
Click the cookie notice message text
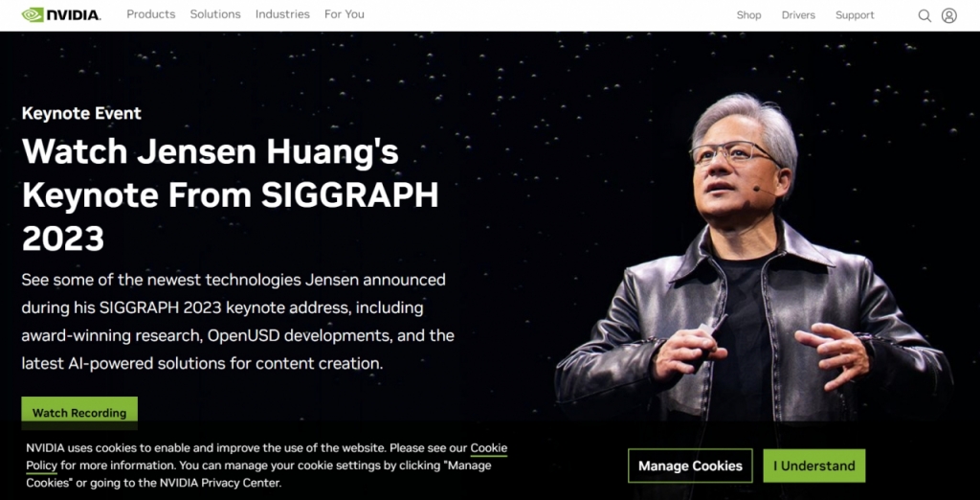click(x=266, y=465)
